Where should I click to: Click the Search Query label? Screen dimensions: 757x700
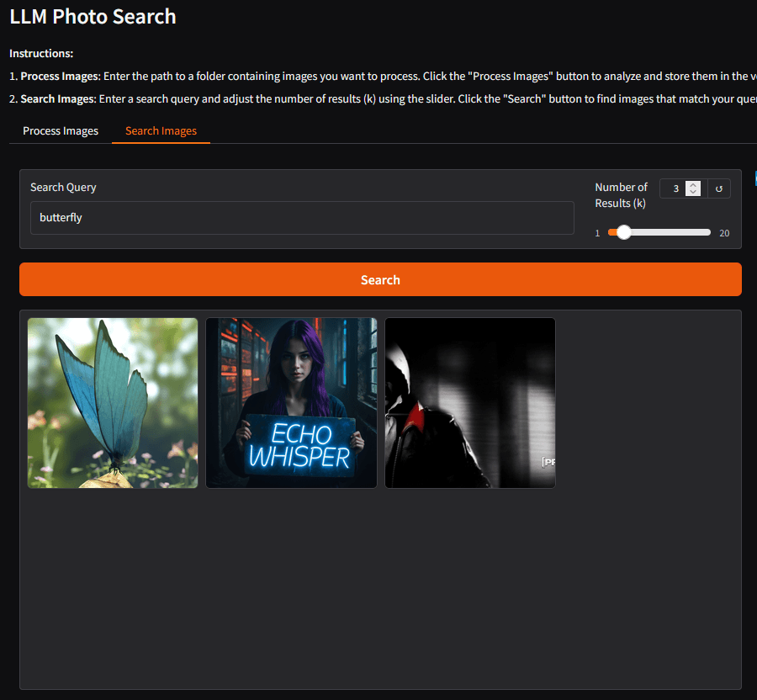63,188
